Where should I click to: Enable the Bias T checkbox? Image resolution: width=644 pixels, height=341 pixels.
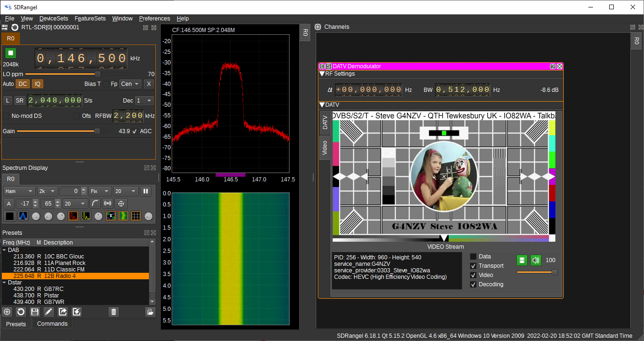tap(106, 84)
